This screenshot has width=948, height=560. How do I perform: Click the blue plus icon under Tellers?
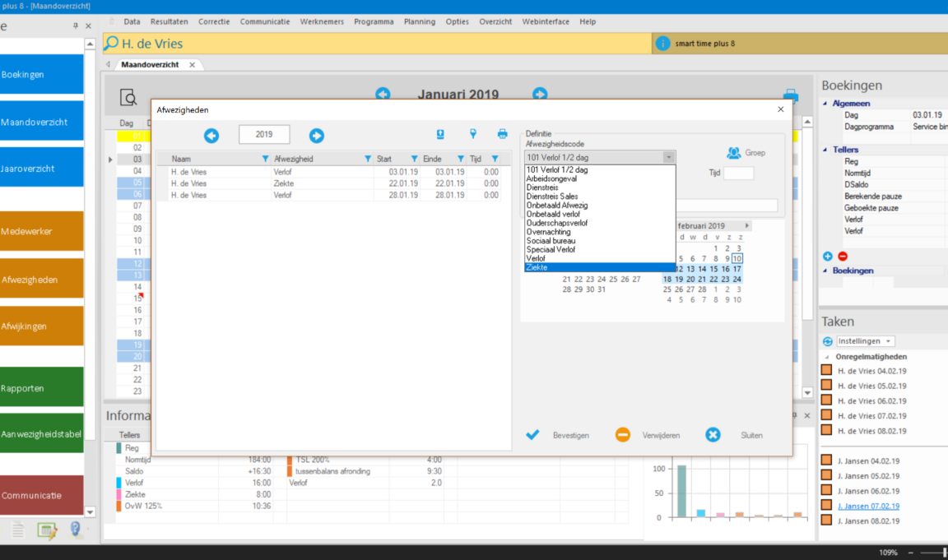tap(828, 257)
